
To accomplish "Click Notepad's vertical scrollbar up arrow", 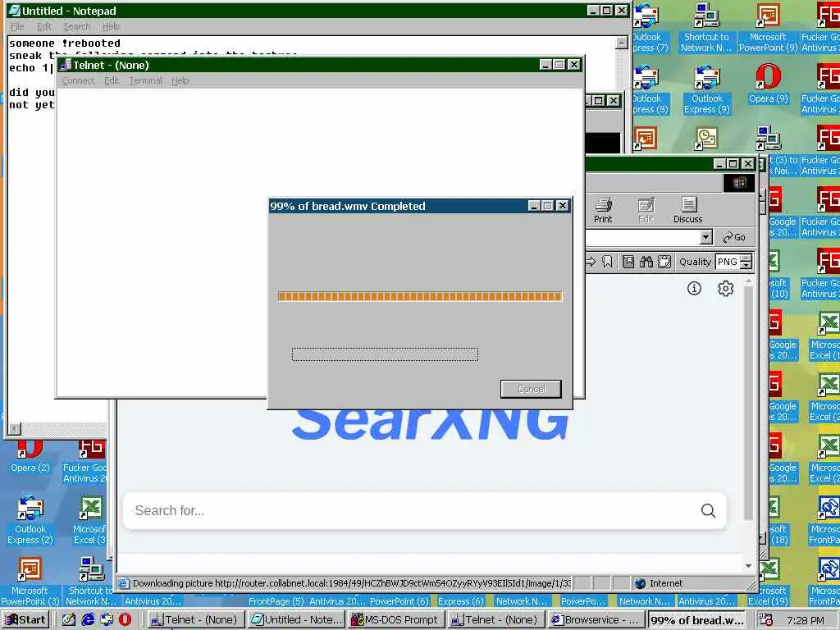I will (x=622, y=43).
